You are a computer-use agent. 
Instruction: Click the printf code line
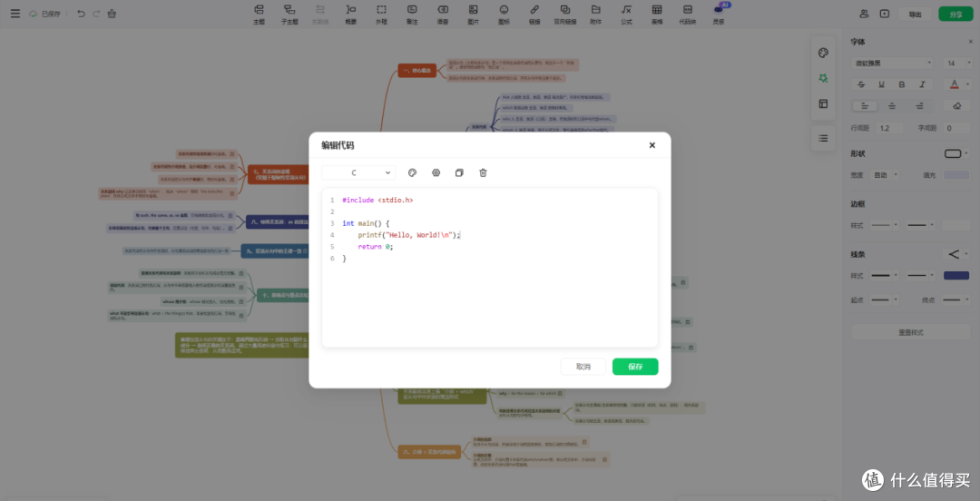[408, 235]
